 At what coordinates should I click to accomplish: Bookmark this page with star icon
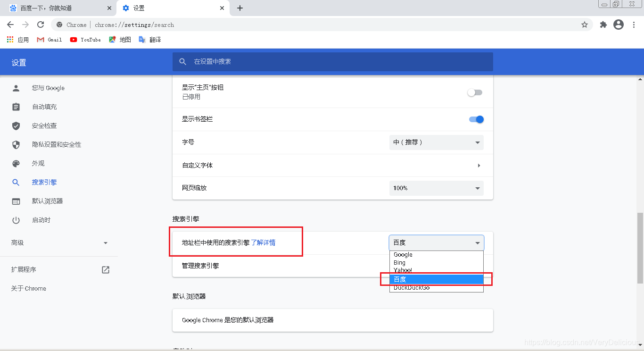[x=585, y=25]
